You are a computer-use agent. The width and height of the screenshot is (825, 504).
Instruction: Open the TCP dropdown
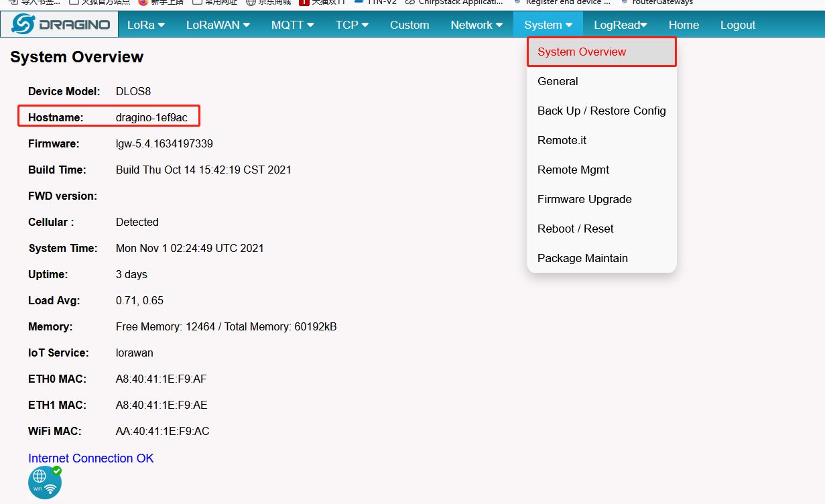pos(352,25)
